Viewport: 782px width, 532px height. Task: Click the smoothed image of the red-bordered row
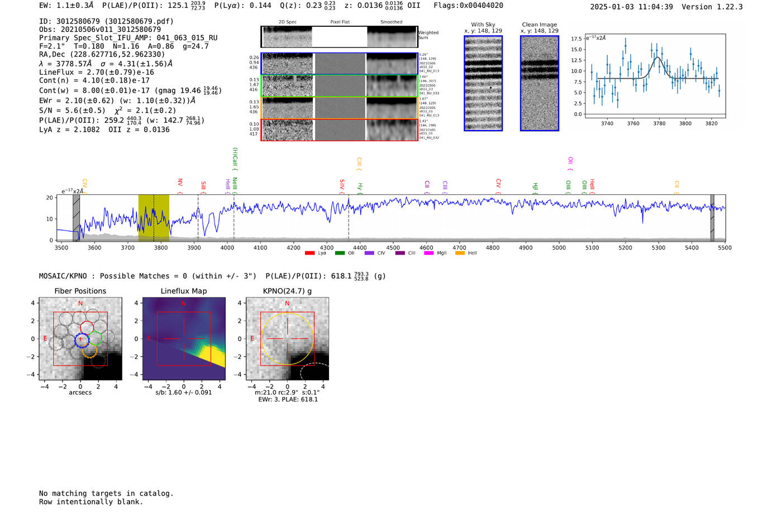pos(392,130)
